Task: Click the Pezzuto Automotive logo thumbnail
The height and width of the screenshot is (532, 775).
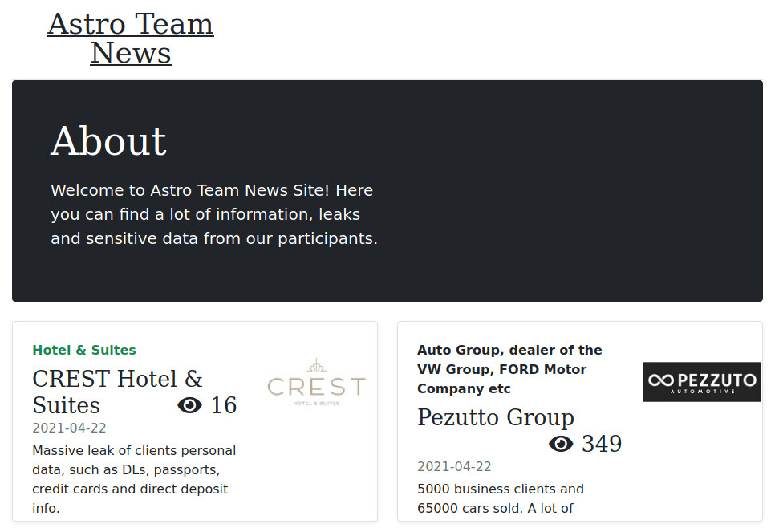Action: pos(702,382)
